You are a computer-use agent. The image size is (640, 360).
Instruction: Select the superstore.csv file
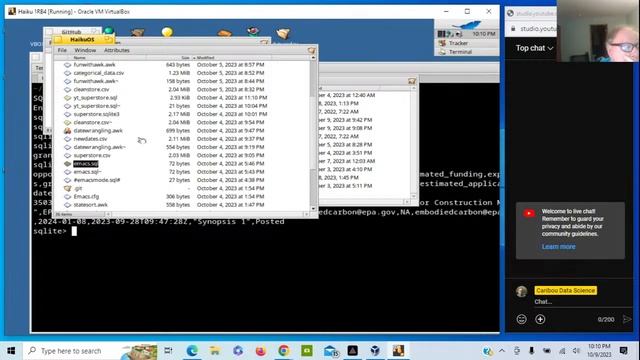pos(92,155)
